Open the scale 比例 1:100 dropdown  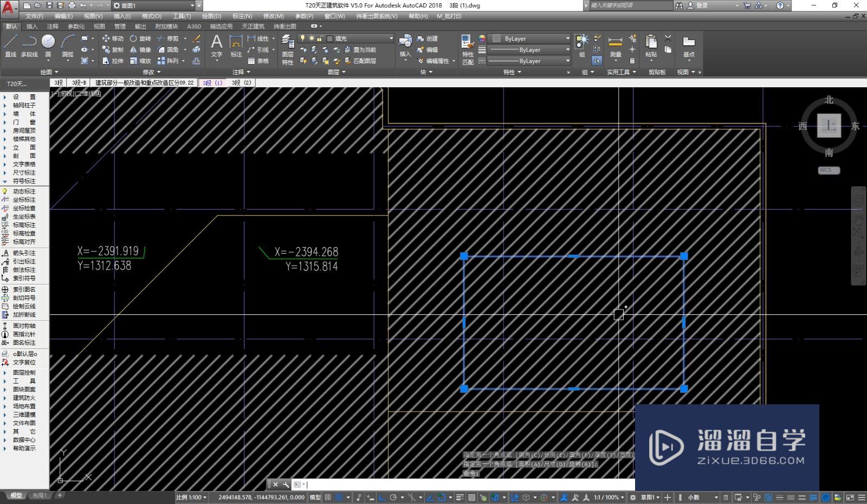click(x=191, y=497)
